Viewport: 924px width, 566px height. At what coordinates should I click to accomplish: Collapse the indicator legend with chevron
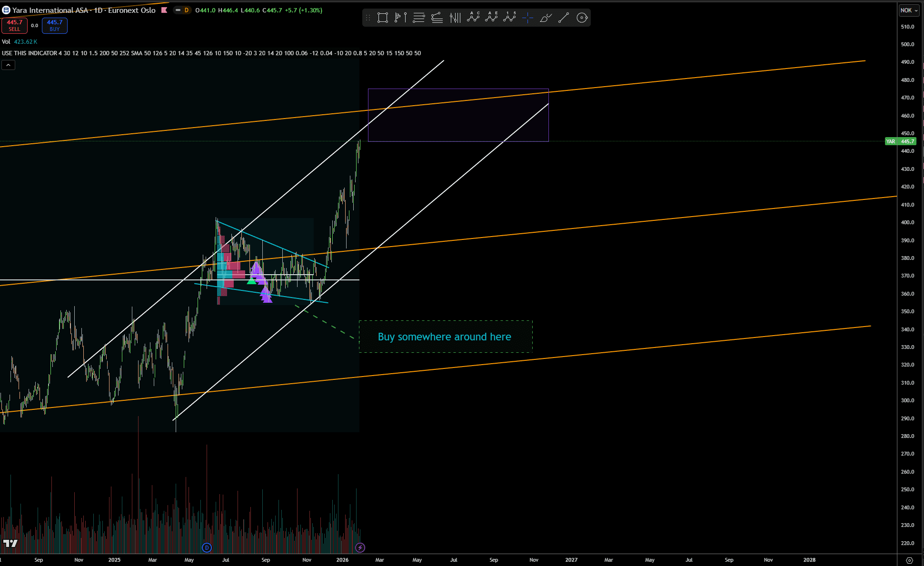click(x=8, y=65)
